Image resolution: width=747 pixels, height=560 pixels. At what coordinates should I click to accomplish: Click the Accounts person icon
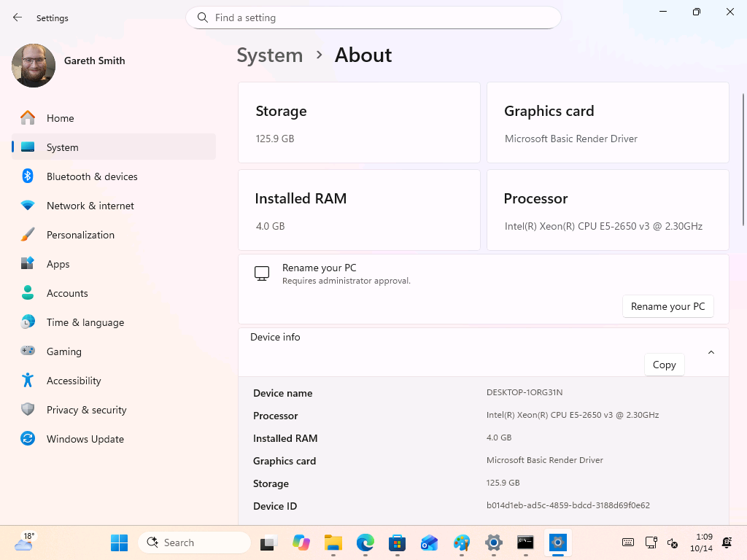[x=28, y=293]
